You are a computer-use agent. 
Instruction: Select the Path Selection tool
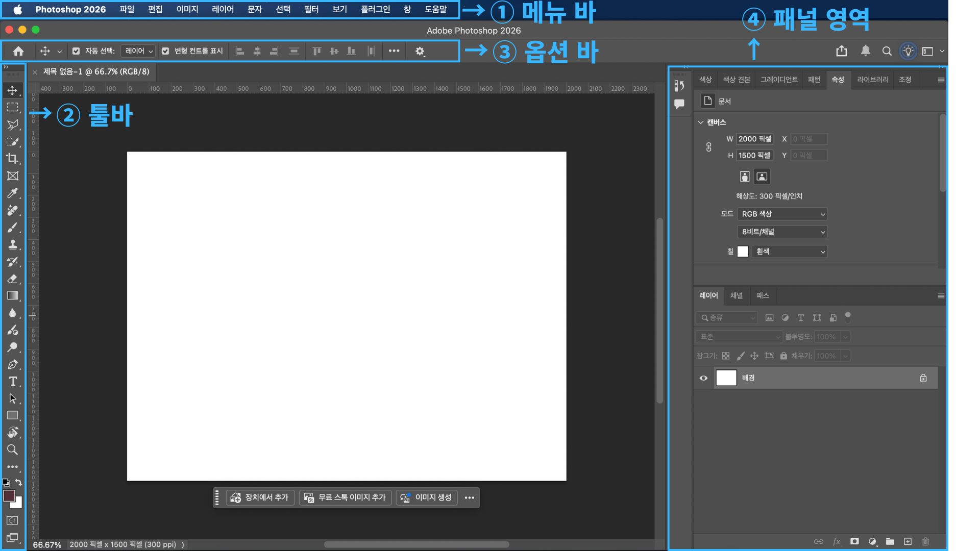[12, 398]
